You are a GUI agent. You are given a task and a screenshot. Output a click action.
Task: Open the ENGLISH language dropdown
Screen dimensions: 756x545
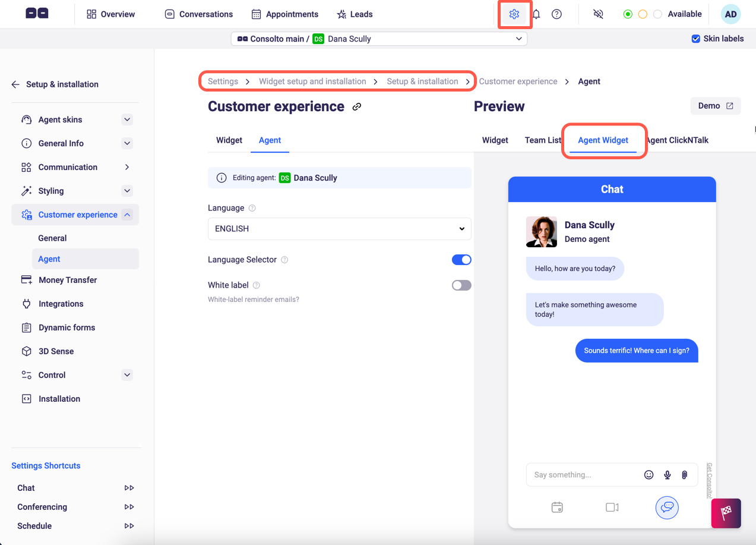click(x=339, y=229)
